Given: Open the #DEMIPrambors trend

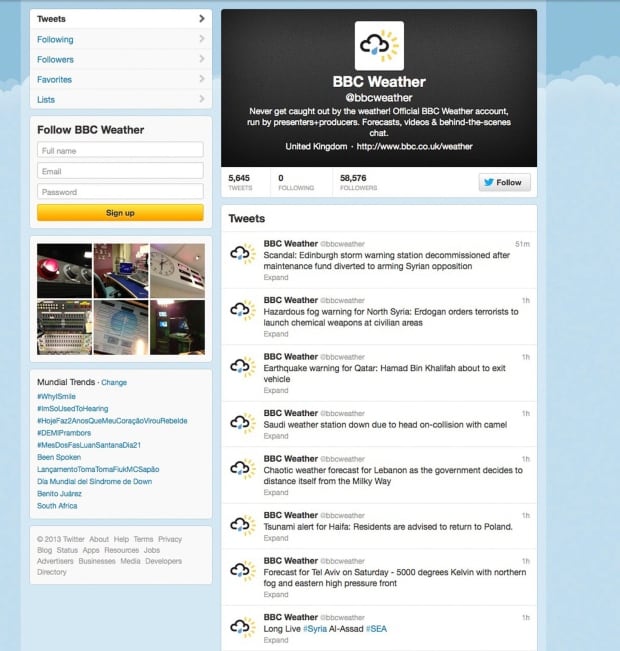Looking at the screenshot, I should [x=64, y=433].
